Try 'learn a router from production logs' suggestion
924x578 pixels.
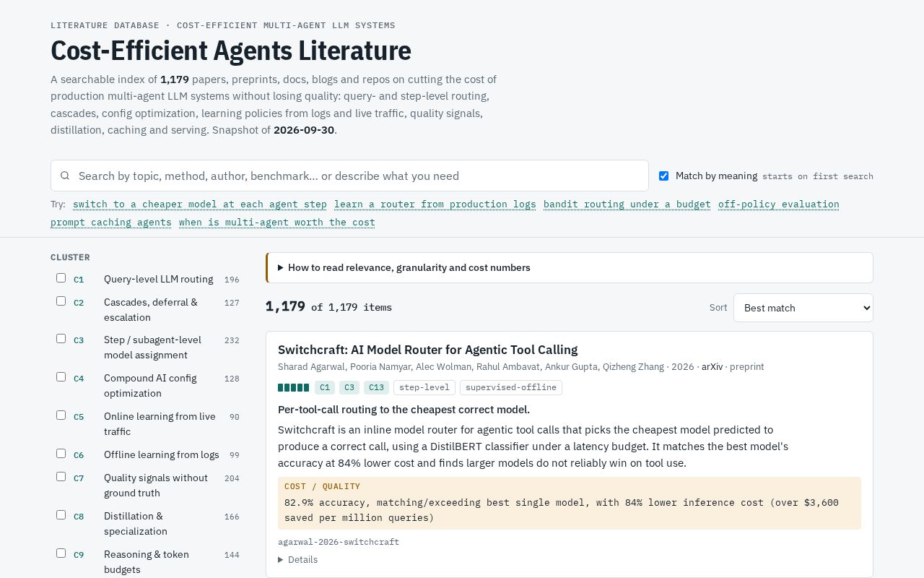[x=435, y=204]
